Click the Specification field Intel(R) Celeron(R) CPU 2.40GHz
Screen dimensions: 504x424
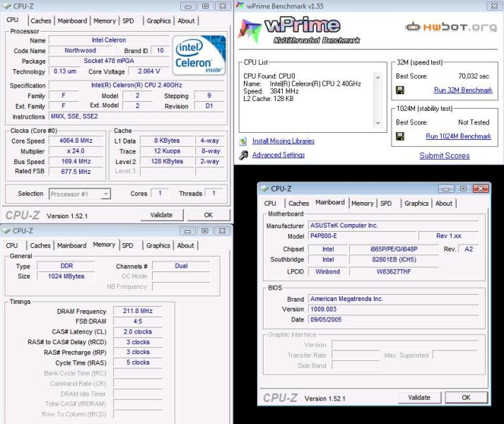click(x=136, y=86)
